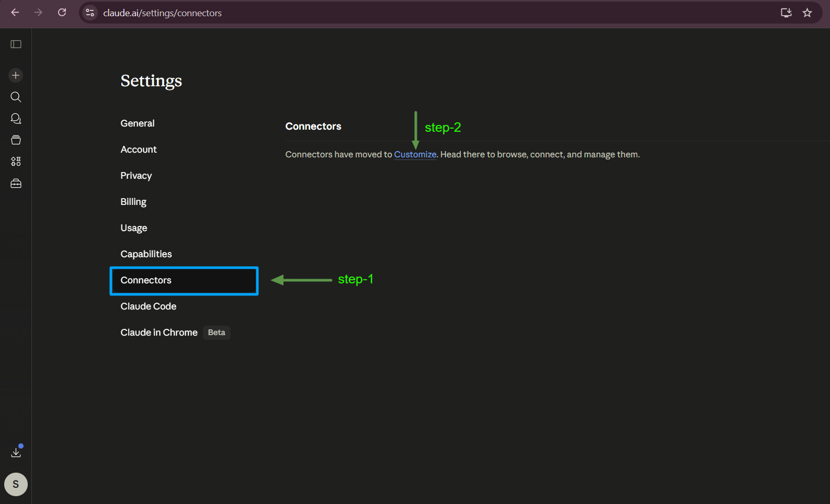Open the user profile avatar S

[x=16, y=484]
